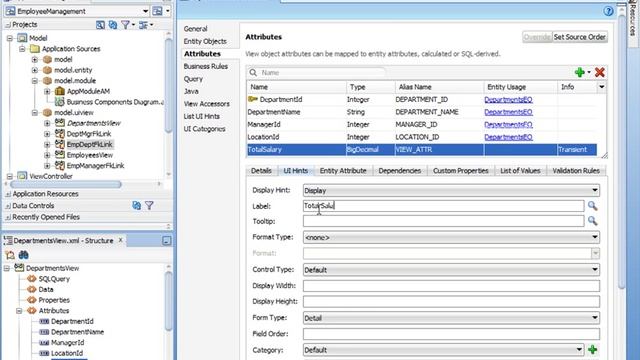Search tooltip text resource magnifier icon
Viewport: 640px width, 360px height.
pos(593,221)
